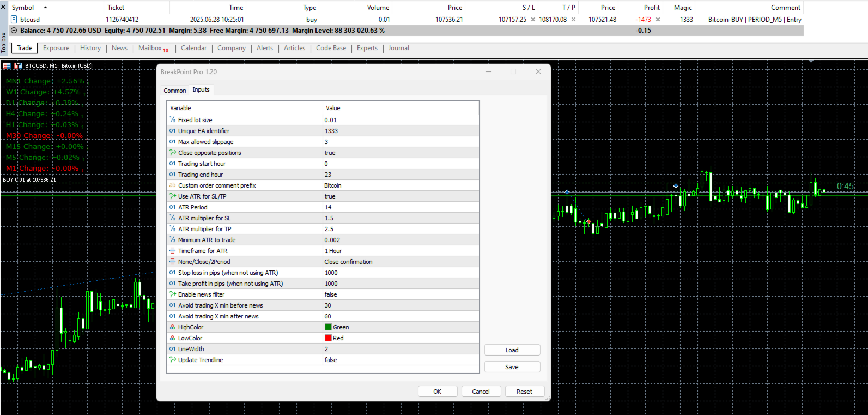
Task: Click the color icon for HighColor
Action: coord(172,327)
